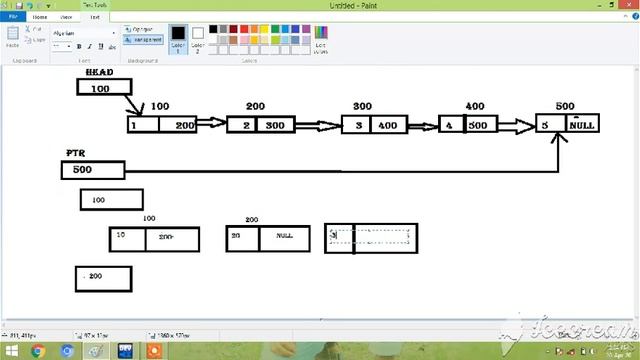The width and height of the screenshot is (640, 360).
Task: Pick the lime green swatch in second row
Action: [x=275, y=40]
